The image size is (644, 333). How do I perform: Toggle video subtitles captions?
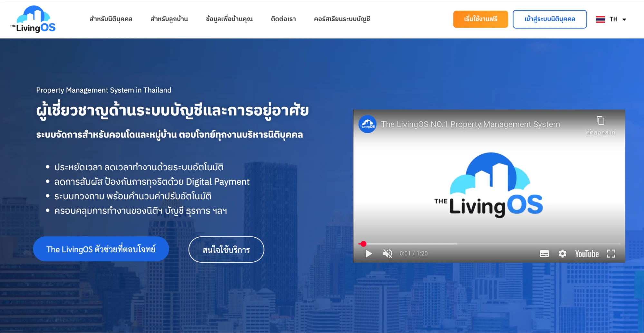(x=544, y=254)
